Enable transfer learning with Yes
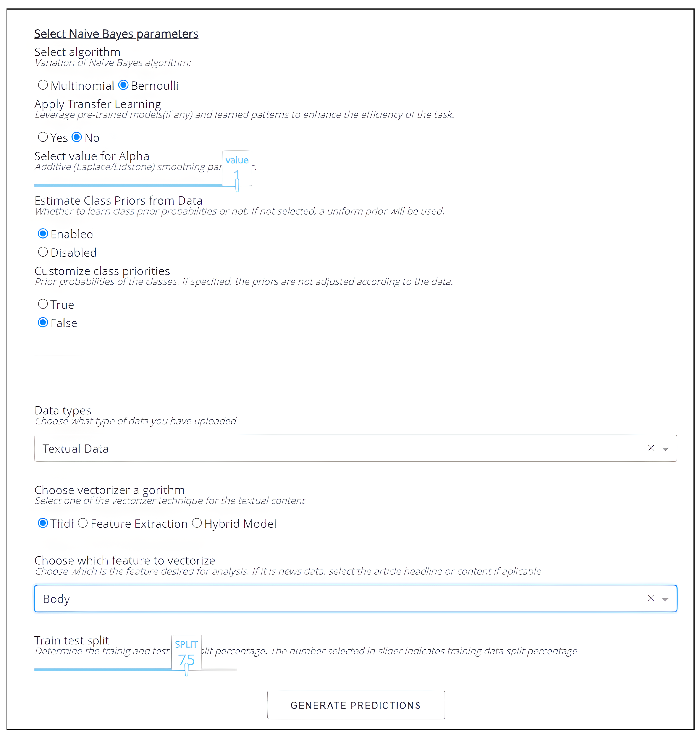 click(43, 137)
